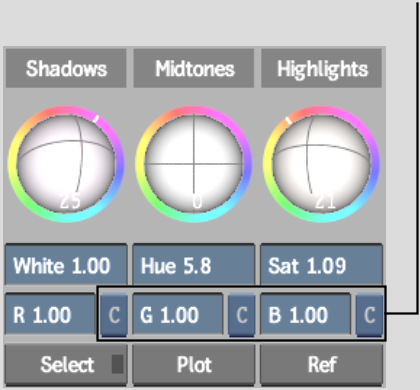Image resolution: width=420 pixels, height=390 pixels.
Task: Click the C button next to G 1.00
Action: point(242,315)
